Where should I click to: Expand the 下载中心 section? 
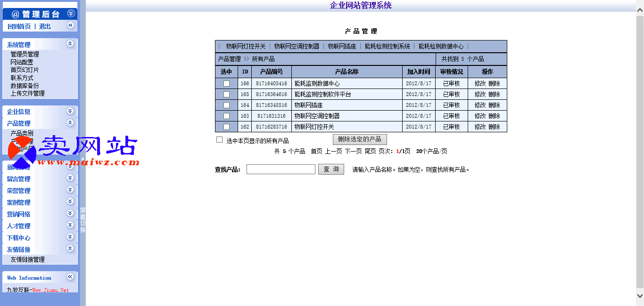tap(70, 237)
